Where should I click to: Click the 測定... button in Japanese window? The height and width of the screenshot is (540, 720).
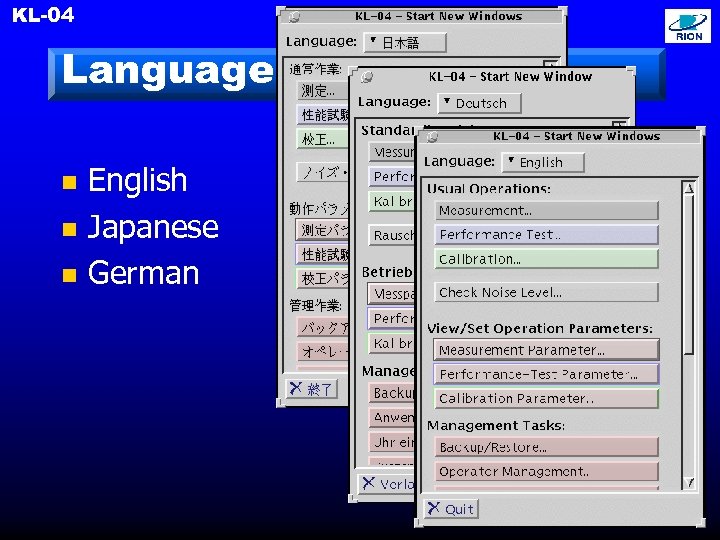pos(322,90)
